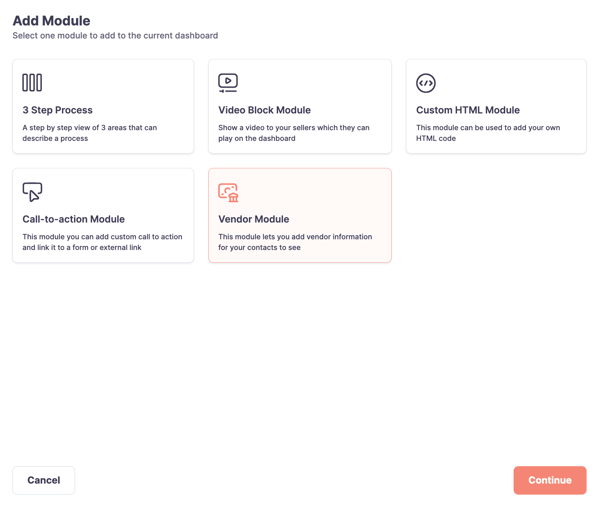Viewport: 599px width, 508px height.
Task: Select the highlighted Vendor Module card
Action: [300, 215]
